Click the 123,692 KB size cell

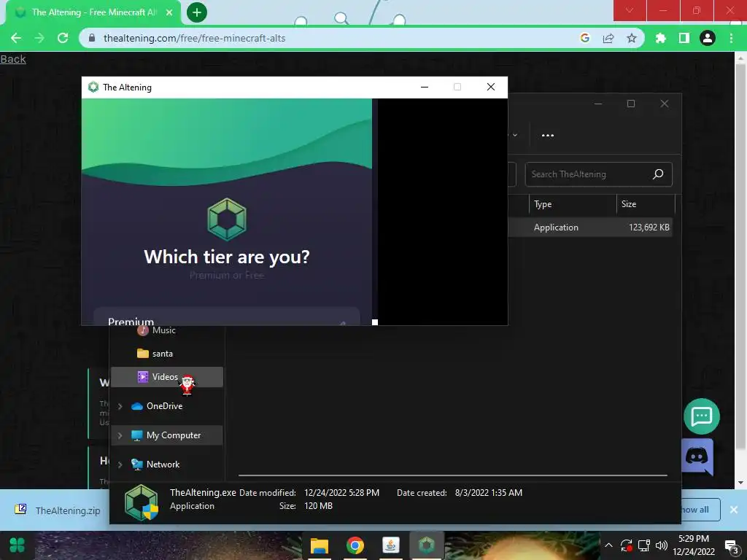[649, 227]
